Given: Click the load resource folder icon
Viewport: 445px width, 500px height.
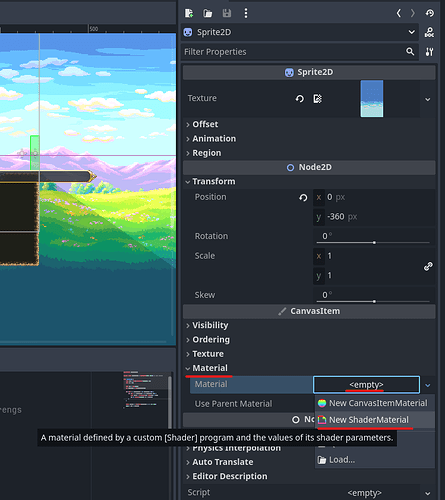Looking at the screenshot, I should 208,13.
